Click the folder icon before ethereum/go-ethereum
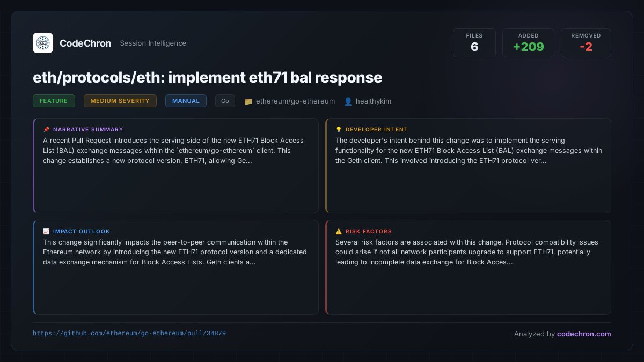This screenshot has height=362, width=644. coord(248,101)
